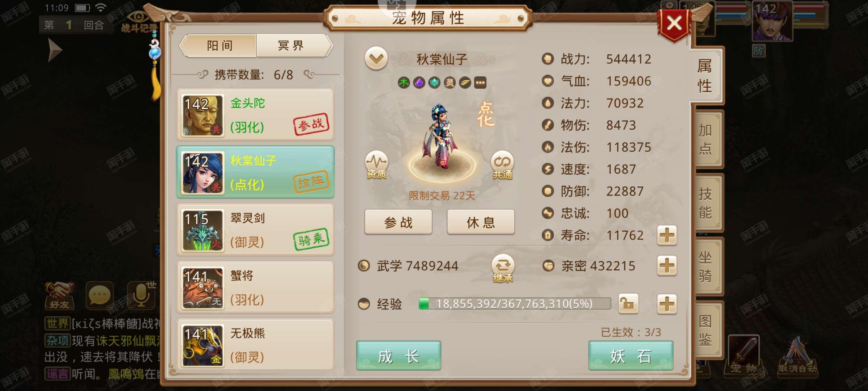Expand the more-traits ellipsis icon
The width and height of the screenshot is (868, 391).
480,83
